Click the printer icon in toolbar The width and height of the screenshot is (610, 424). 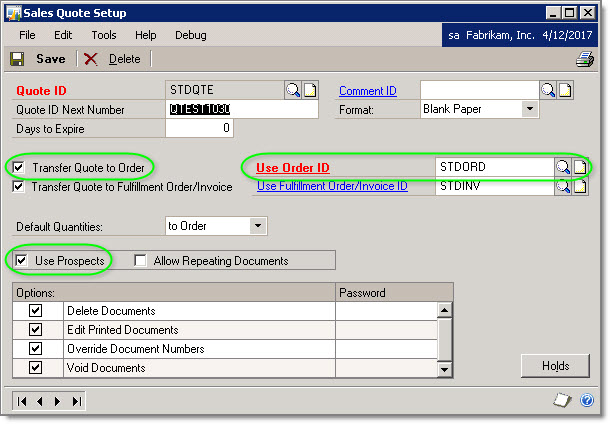click(585, 60)
